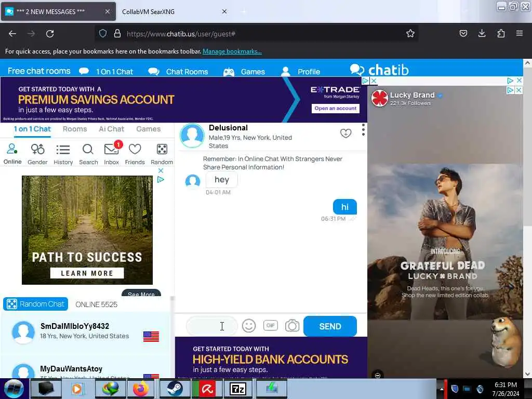Close the Path to Success ad
This screenshot has width=532, height=399.
tap(161, 170)
